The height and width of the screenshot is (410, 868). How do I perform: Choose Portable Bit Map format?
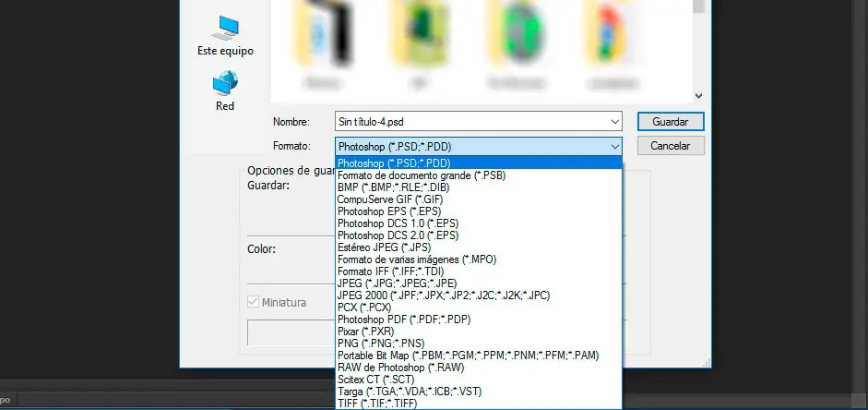479,356
